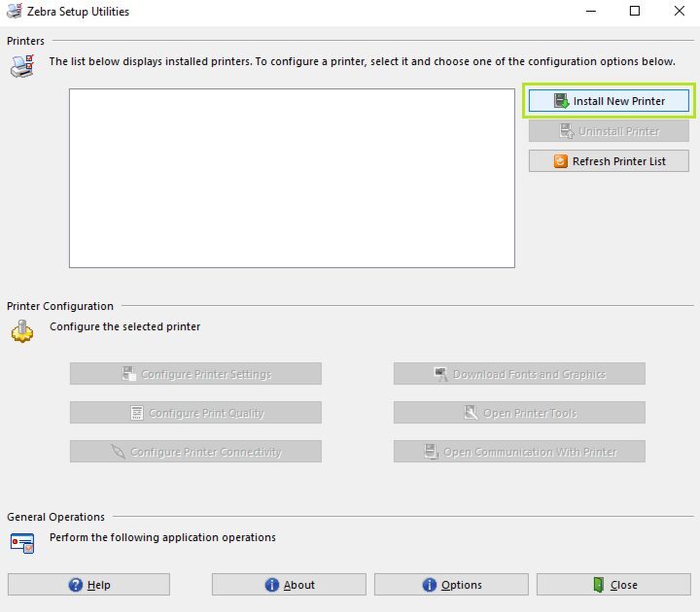
Task: Open the Options dialog
Action: 451,585
